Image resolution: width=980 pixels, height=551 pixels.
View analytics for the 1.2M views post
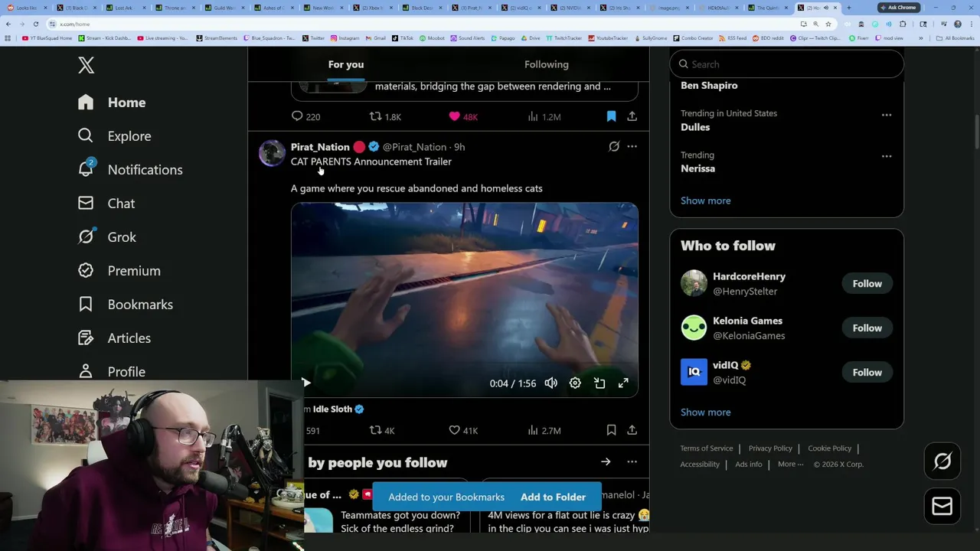tap(544, 116)
